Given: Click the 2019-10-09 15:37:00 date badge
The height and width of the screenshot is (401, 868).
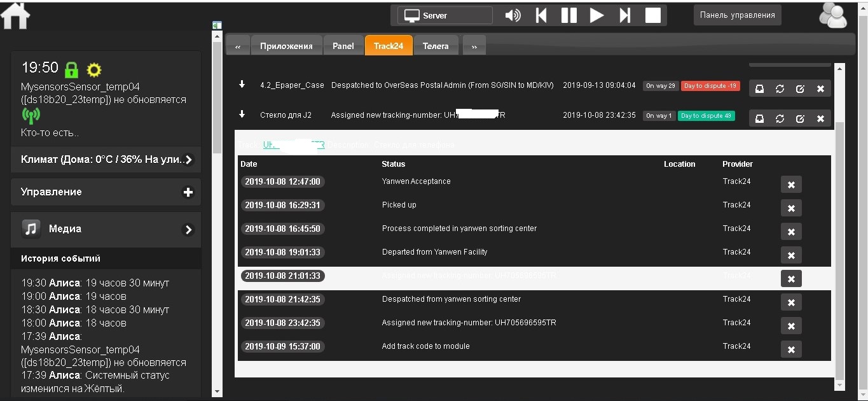Looking at the screenshot, I should (x=283, y=346).
